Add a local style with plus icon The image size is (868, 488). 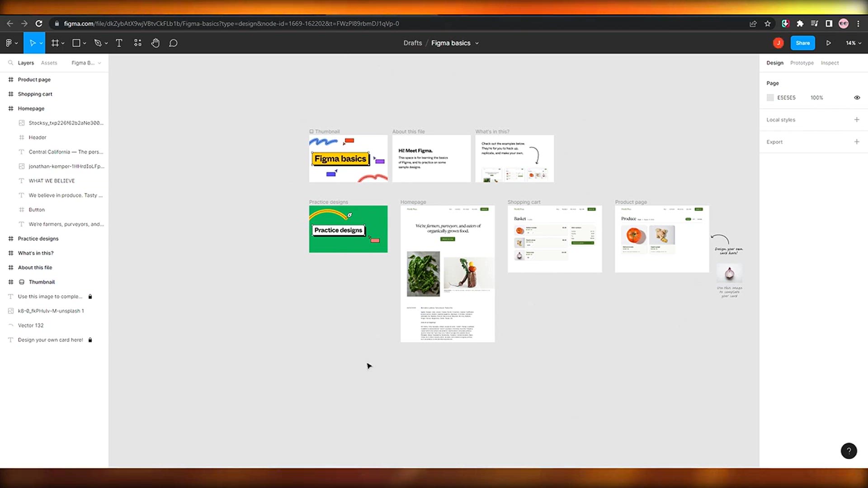[857, 120]
